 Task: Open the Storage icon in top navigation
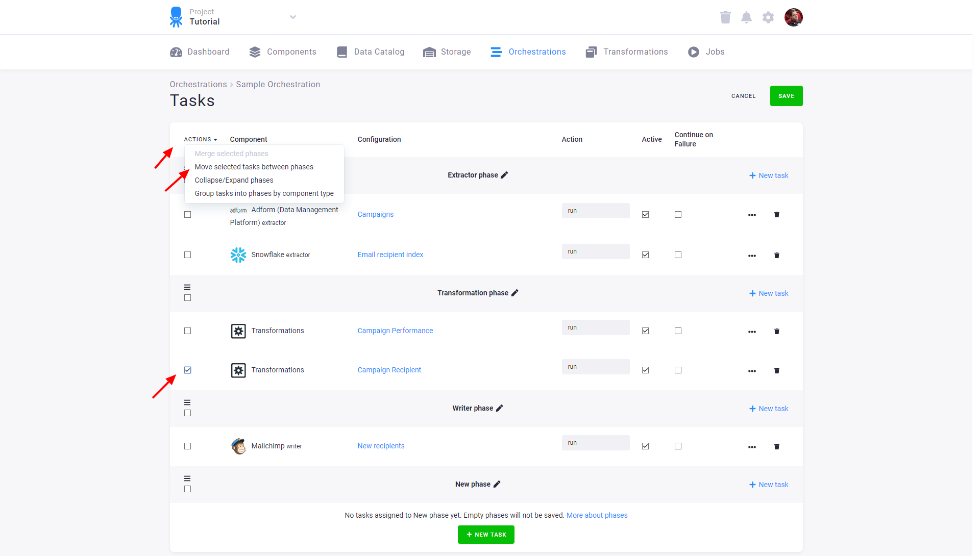(429, 52)
